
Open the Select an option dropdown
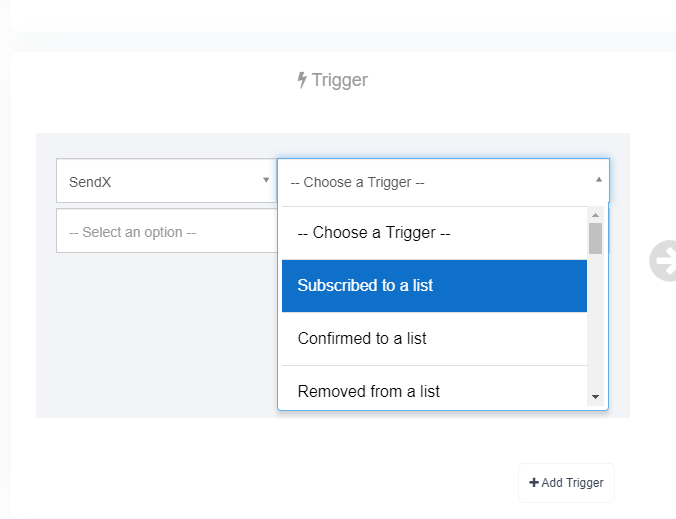coord(167,231)
